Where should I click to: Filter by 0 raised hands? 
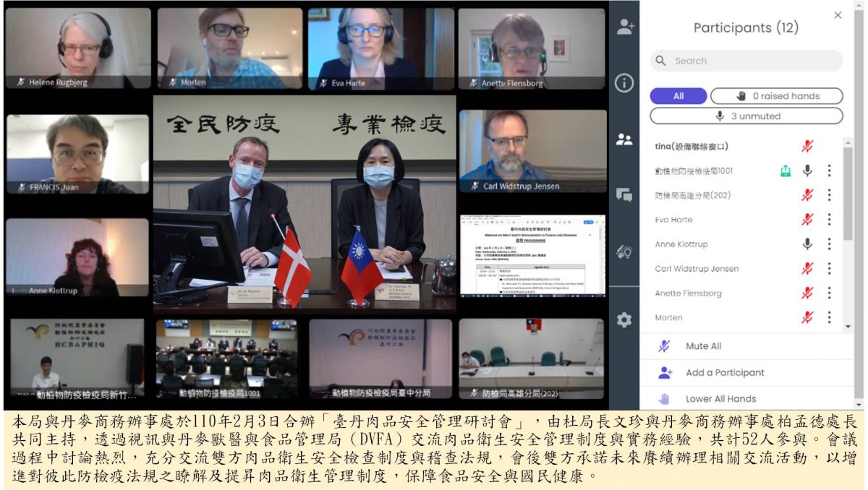coord(776,96)
